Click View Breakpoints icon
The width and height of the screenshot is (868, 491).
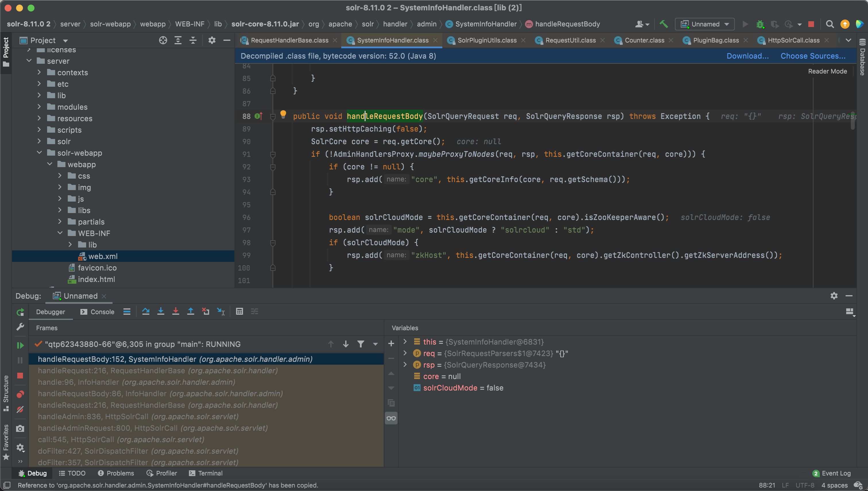(20, 394)
